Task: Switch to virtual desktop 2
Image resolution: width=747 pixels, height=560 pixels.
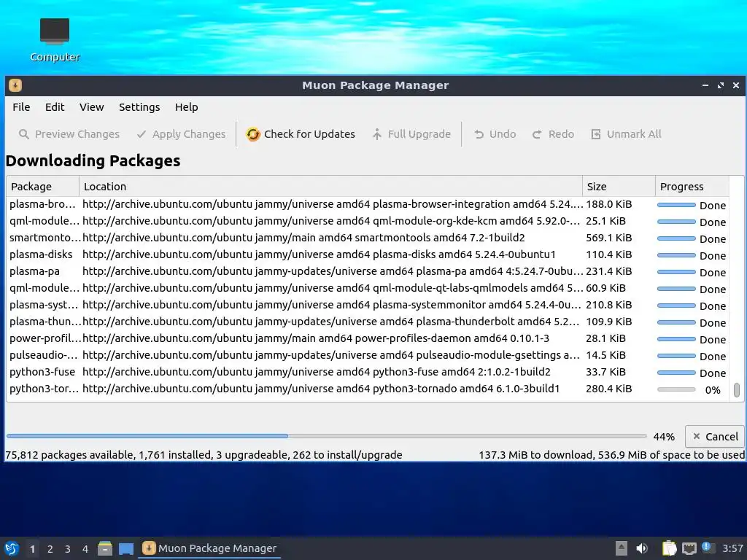Action: click(50, 549)
